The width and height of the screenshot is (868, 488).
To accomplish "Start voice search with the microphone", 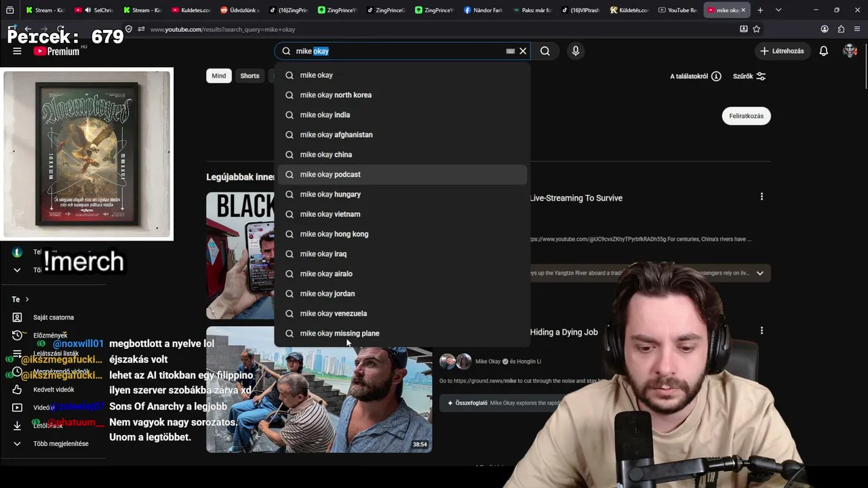I will click(576, 51).
